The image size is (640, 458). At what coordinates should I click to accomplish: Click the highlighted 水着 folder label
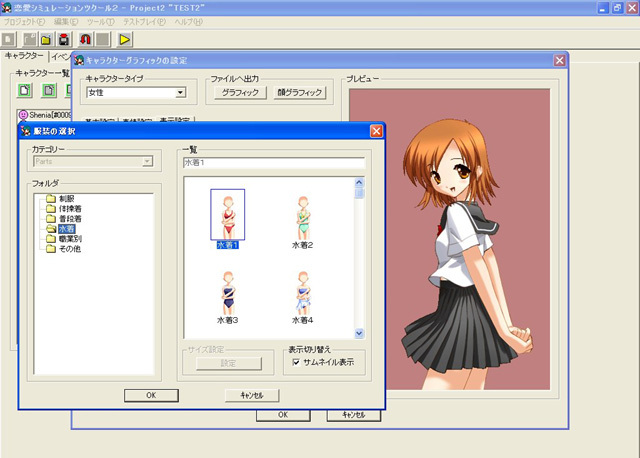[67, 229]
